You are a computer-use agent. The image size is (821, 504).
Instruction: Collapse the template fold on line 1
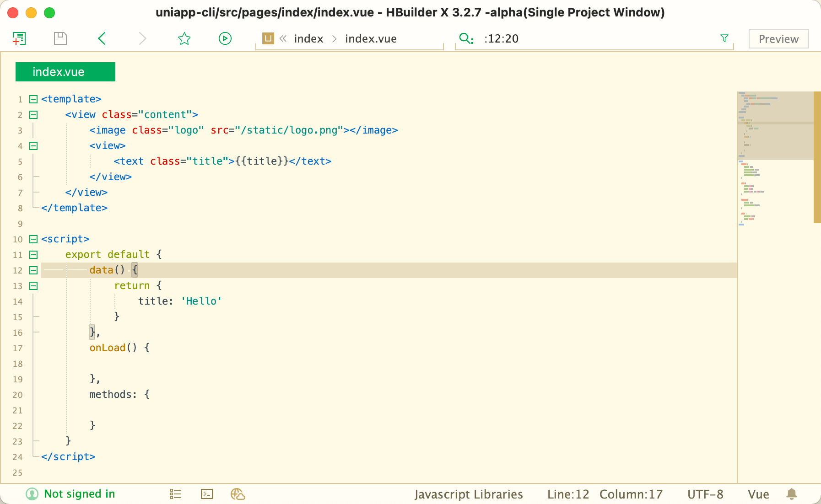coord(33,99)
